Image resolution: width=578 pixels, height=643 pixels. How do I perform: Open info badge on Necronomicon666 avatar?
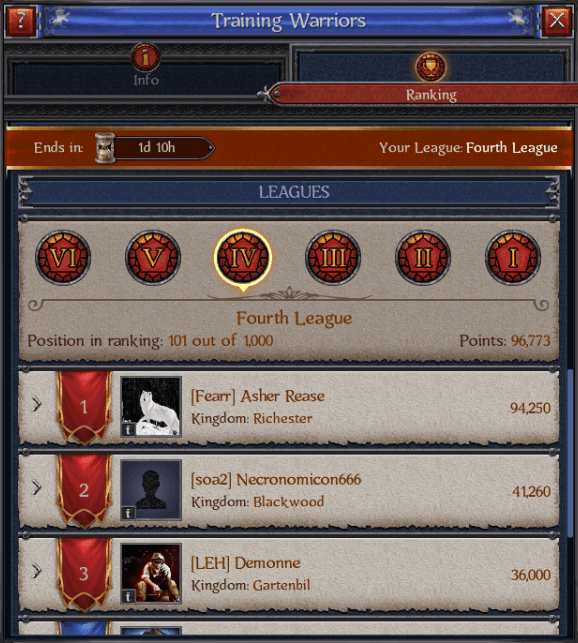128,513
